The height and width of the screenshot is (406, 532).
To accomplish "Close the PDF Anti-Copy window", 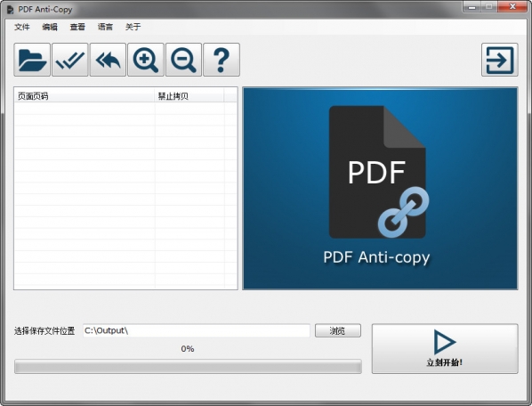I will (x=512, y=6).
